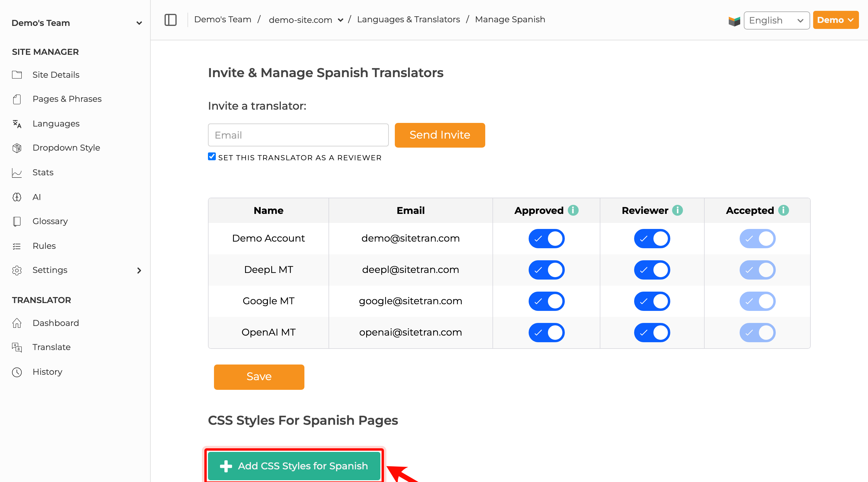
Task: Open the Languages section
Action: [x=56, y=124]
